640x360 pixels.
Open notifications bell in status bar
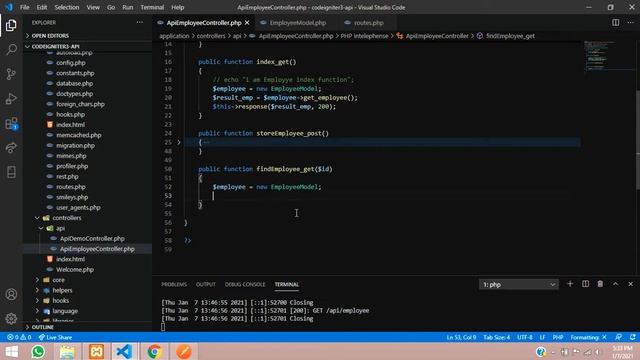(x=633, y=338)
